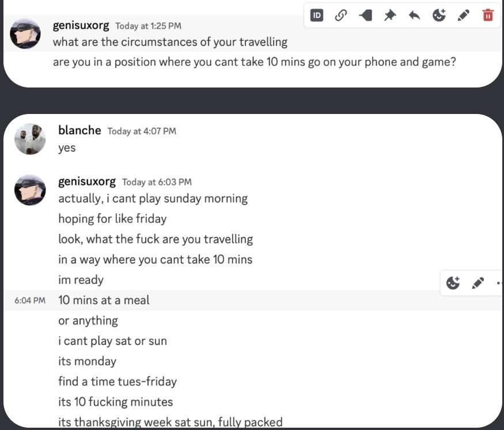The height and width of the screenshot is (430, 504).
Task: Edit message with top toolbar pencil
Action: click(463, 16)
